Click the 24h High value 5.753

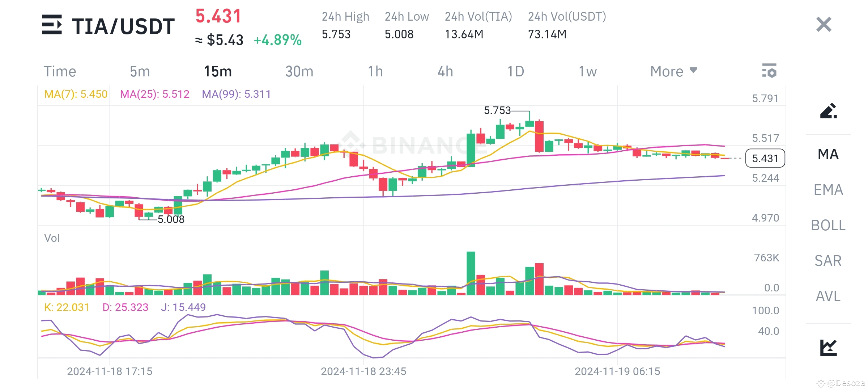point(335,34)
